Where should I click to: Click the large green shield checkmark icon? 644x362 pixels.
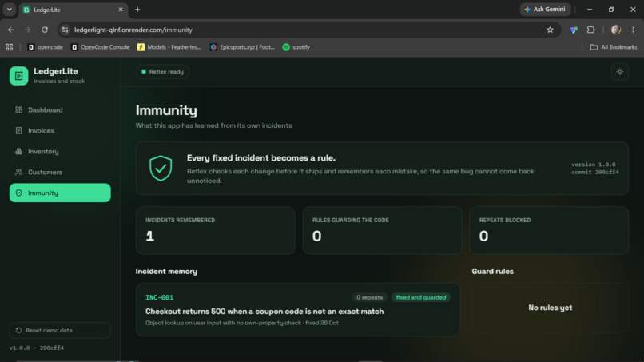click(x=161, y=168)
